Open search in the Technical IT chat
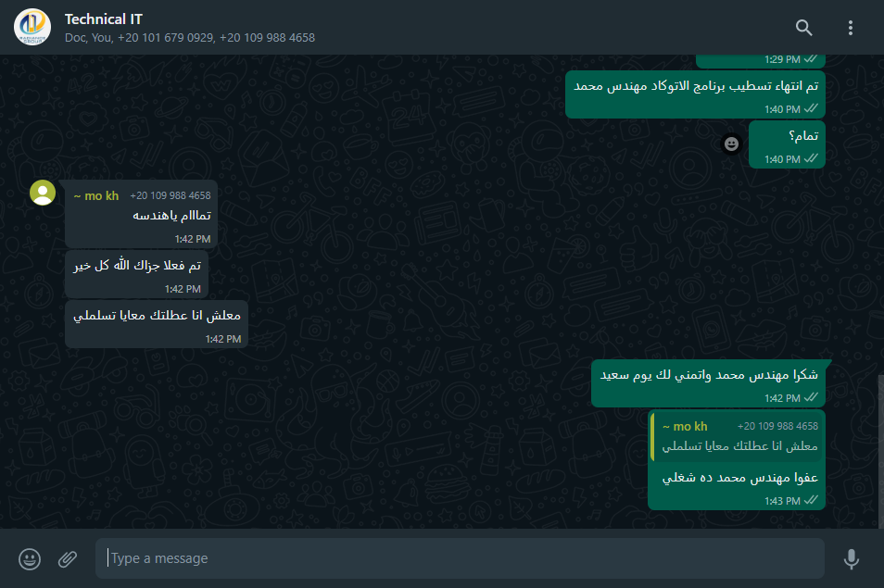The image size is (884, 588). [804, 28]
